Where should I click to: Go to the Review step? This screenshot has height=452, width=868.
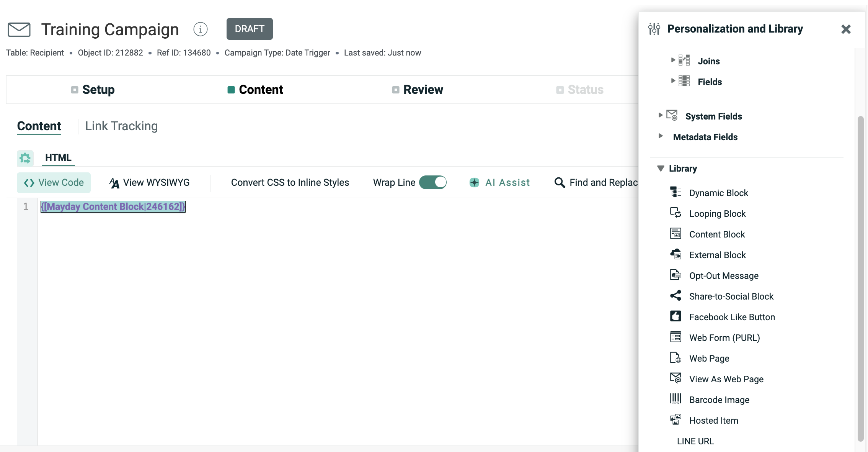point(423,90)
